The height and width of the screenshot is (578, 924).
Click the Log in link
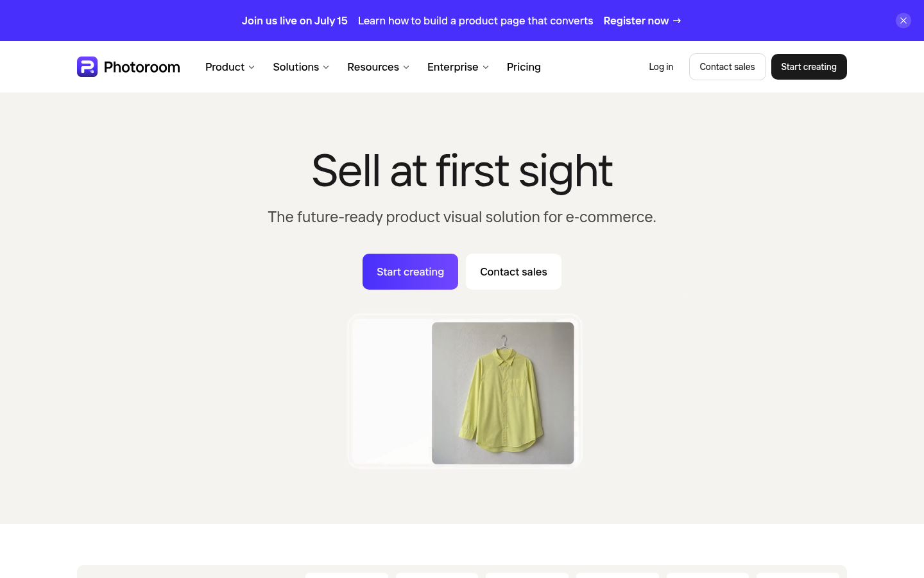click(661, 67)
